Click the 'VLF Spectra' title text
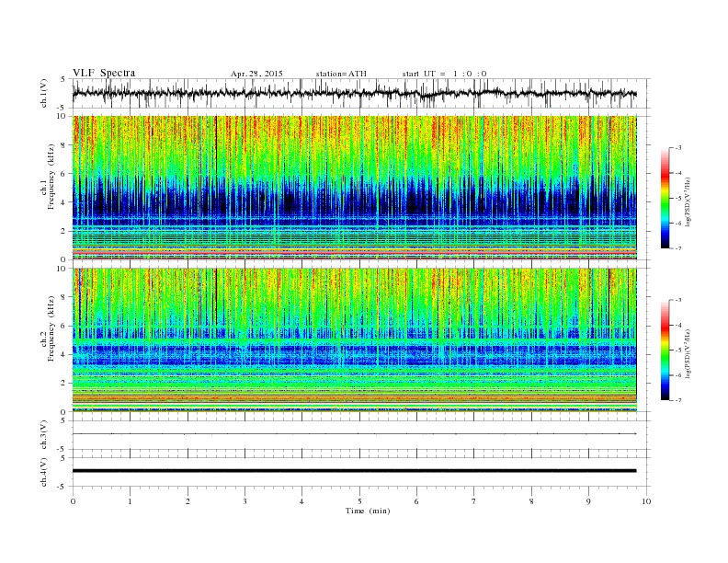This screenshot has width=728, height=563. coord(104,73)
